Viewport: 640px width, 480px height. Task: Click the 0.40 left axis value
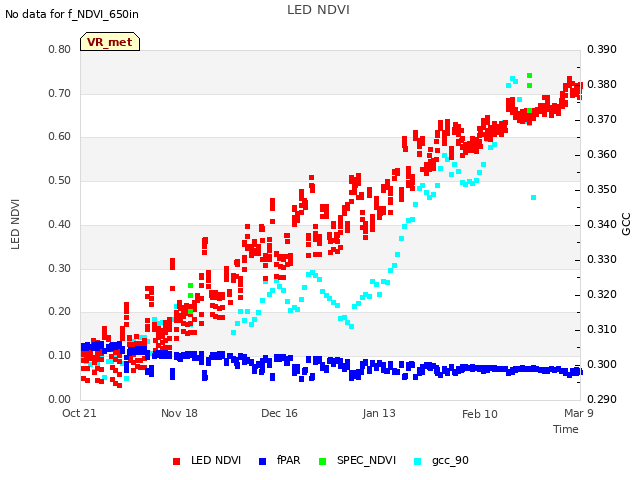(60, 224)
